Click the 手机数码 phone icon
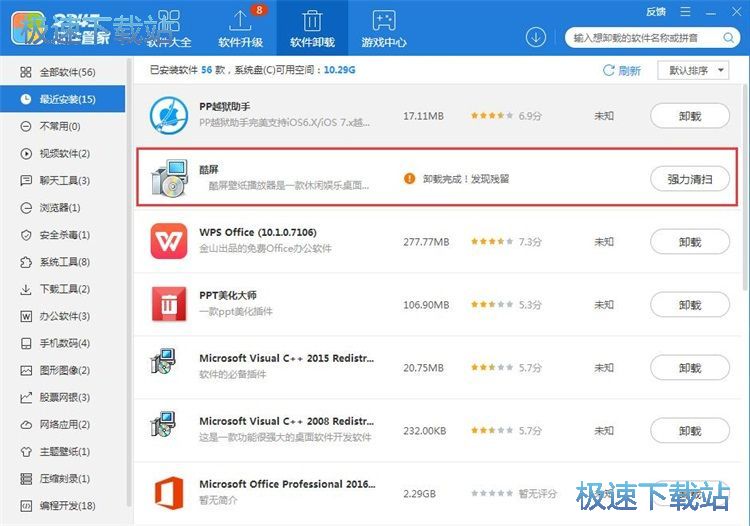Viewport: 750px width, 526px height. (x=26, y=343)
